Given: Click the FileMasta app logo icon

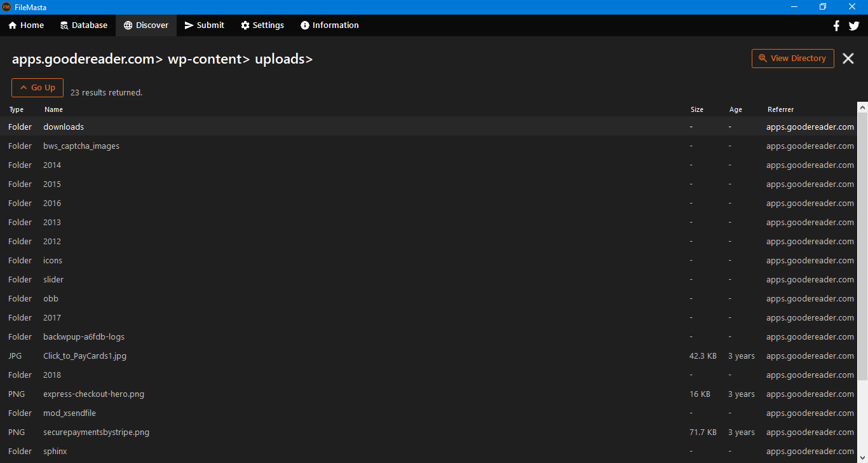Looking at the screenshot, I should coord(6,7).
